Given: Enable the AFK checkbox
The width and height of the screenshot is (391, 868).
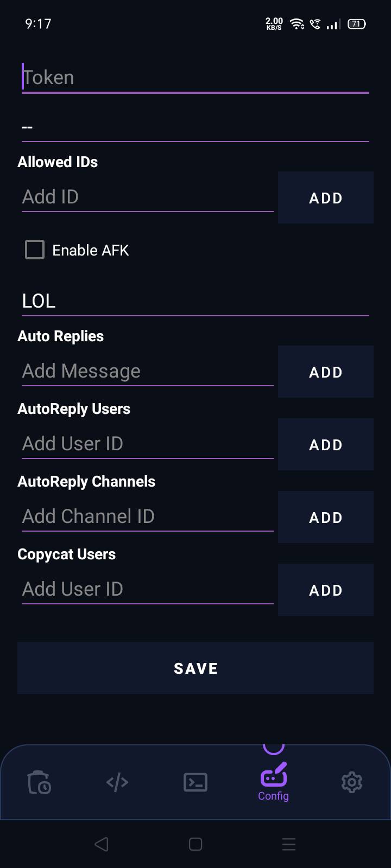Looking at the screenshot, I should (34, 250).
